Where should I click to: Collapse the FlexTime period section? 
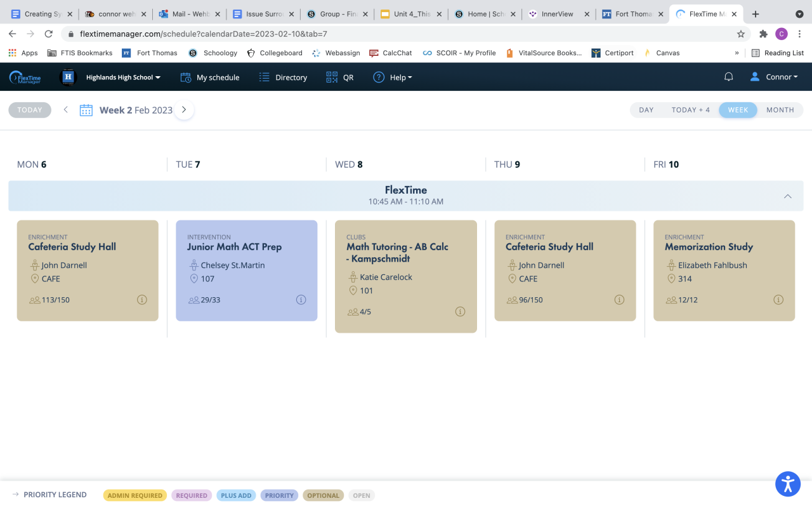tap(788, 196)
